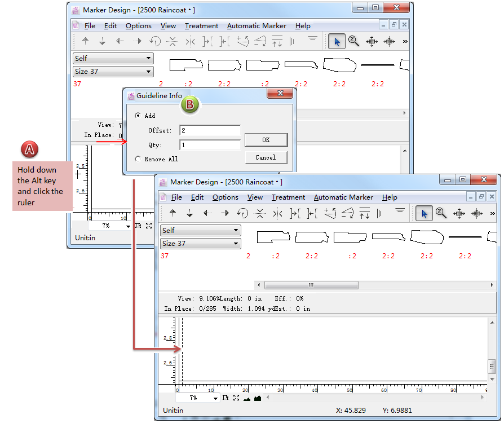Click the toolbar overflow chevron in the front window
This screenshot has height=423, width=504.
492,213
